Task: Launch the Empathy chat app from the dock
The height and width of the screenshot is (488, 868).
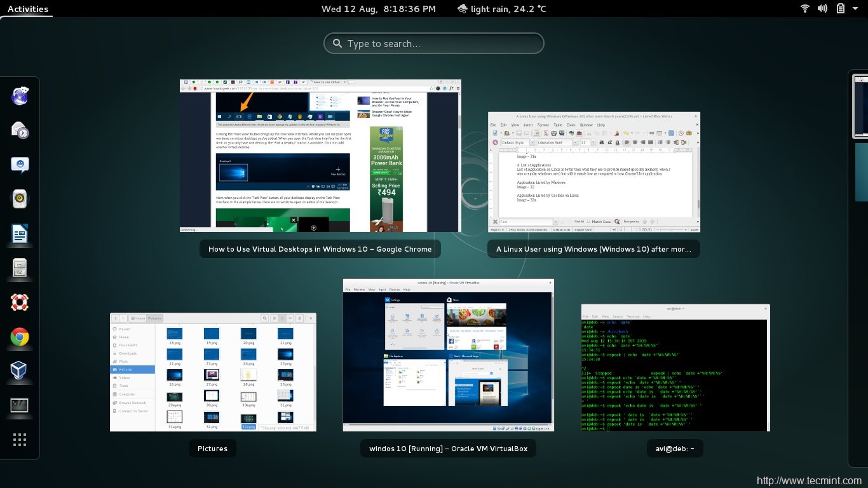Action: [x=19, y=165]
